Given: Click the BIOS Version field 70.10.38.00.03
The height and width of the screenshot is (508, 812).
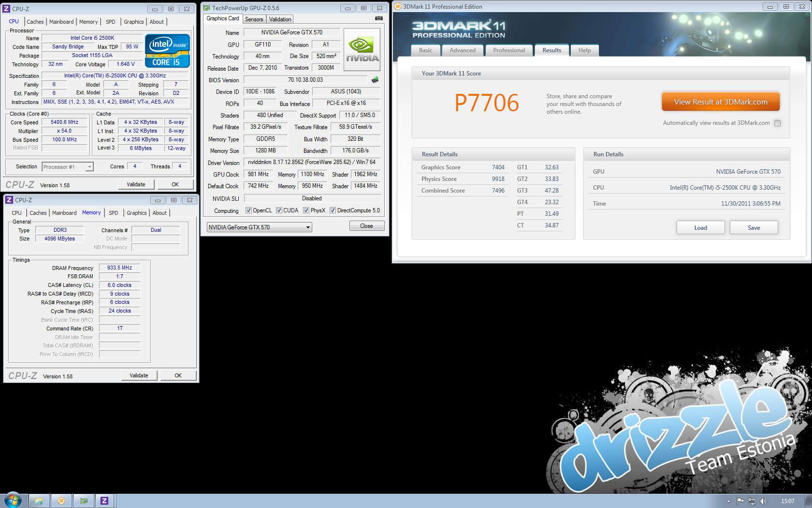Looking at the screenshot, I should pos(305,80).
